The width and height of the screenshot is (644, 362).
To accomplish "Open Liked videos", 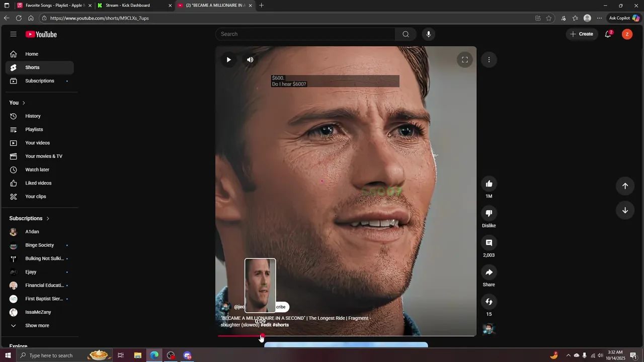I will point(40,183).
